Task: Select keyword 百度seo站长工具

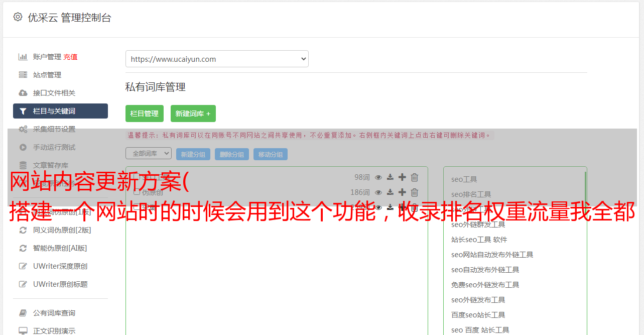Action: [x=478, y=315]
